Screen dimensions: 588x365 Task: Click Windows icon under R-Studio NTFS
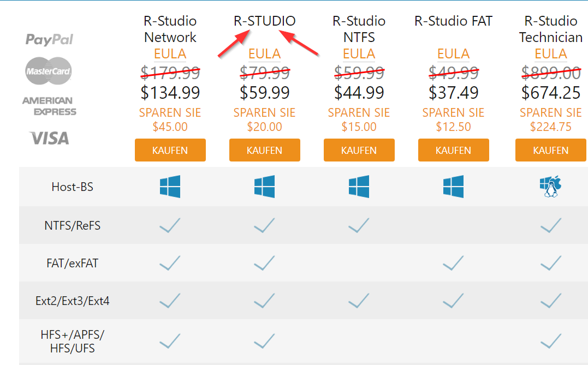[x=359, y=187]
